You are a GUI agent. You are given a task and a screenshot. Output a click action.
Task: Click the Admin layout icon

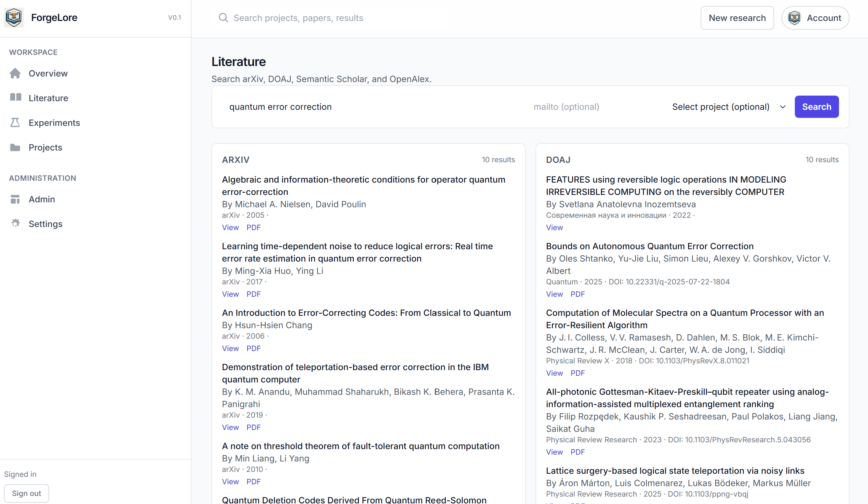[15, 199]
